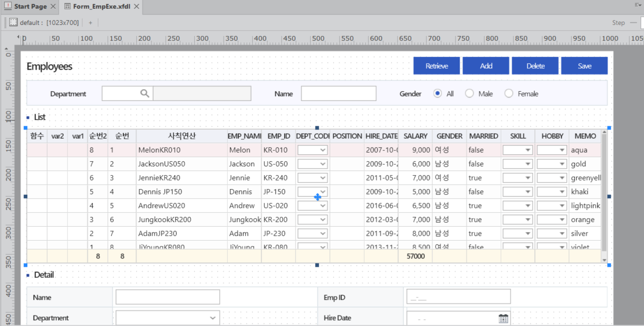Viewport: 644px width, 326px height.
Task: Select the All gender radio button
Action: (x=438, y=93)
